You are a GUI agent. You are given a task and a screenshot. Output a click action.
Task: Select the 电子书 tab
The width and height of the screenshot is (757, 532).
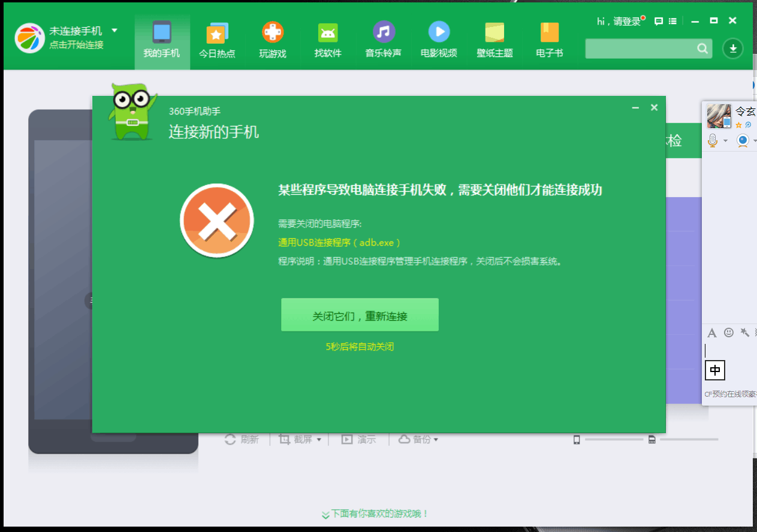(x=550, y=41)
